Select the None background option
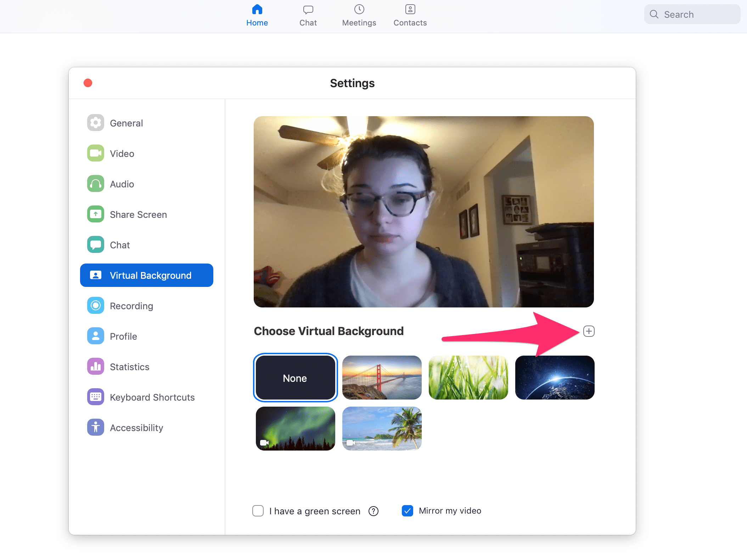747x560 pixels. 295,378
